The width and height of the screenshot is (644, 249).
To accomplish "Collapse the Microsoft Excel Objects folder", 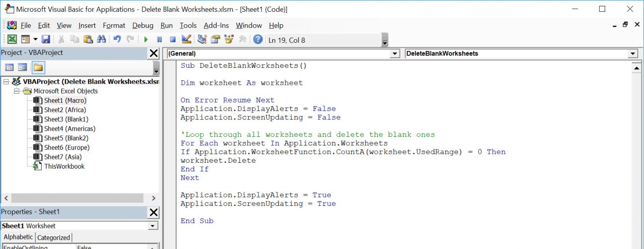I will (x=17, y=91).
